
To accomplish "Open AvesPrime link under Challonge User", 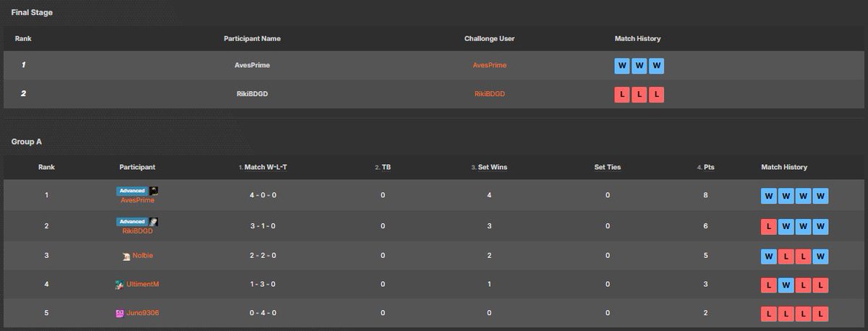I will pyautogui.click(x=490, y=65).
